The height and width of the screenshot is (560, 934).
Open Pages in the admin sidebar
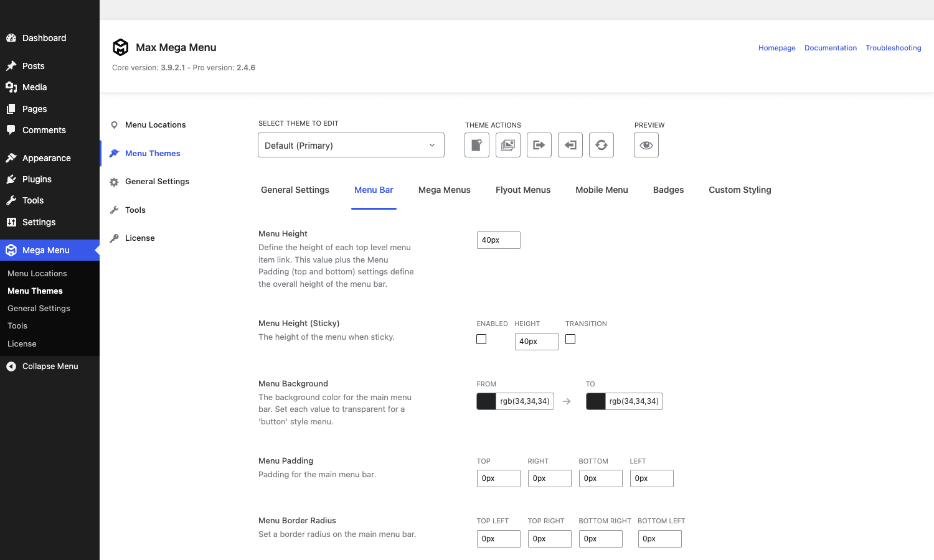pos(50,109)
